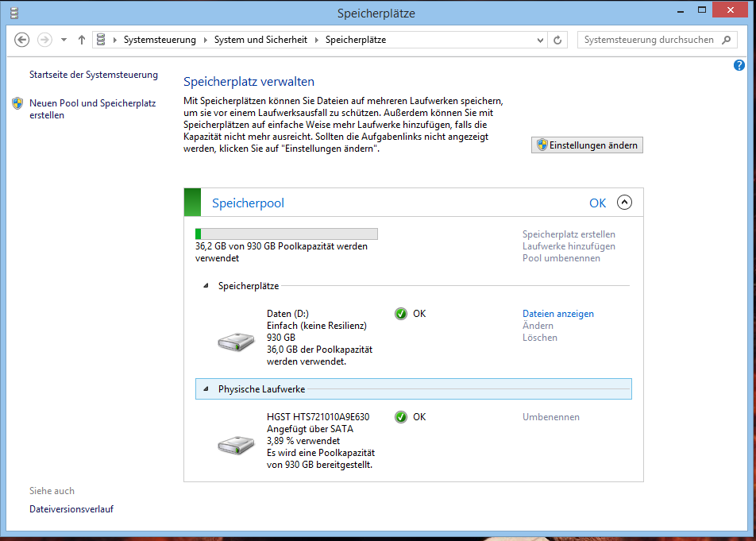Click the Einstellungen ändern button

pos(587,145)
